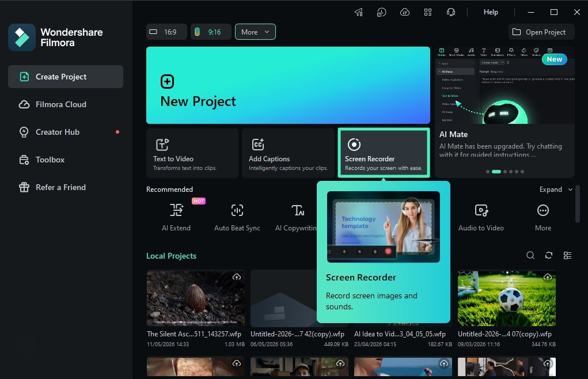Open The Silent Asc project thumbnail
Viewport: 588px width, 379px height.
pos(196,298)
